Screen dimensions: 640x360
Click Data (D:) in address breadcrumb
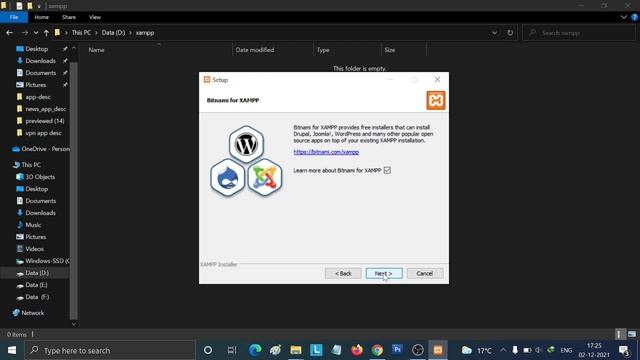point(113,33)
